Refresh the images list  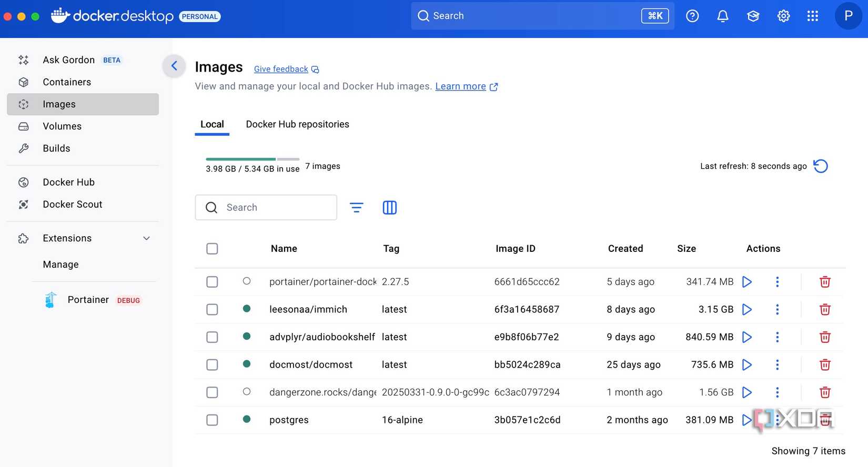(821, 166)
